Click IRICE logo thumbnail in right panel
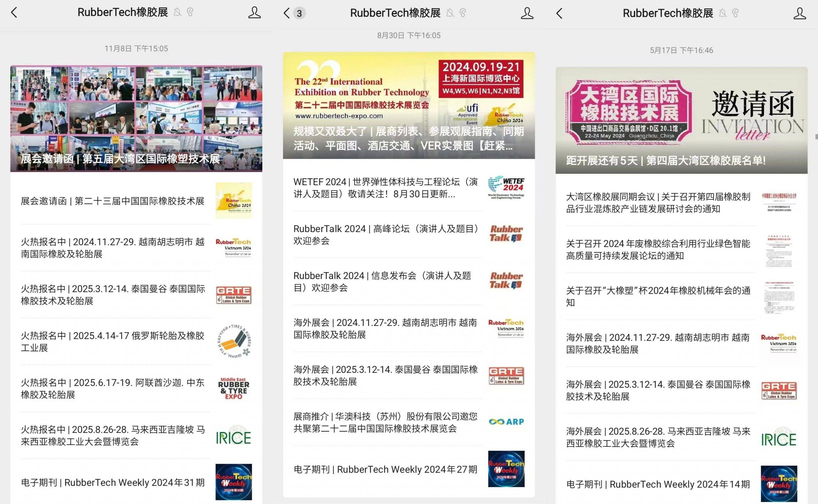 tap(779, 438)
